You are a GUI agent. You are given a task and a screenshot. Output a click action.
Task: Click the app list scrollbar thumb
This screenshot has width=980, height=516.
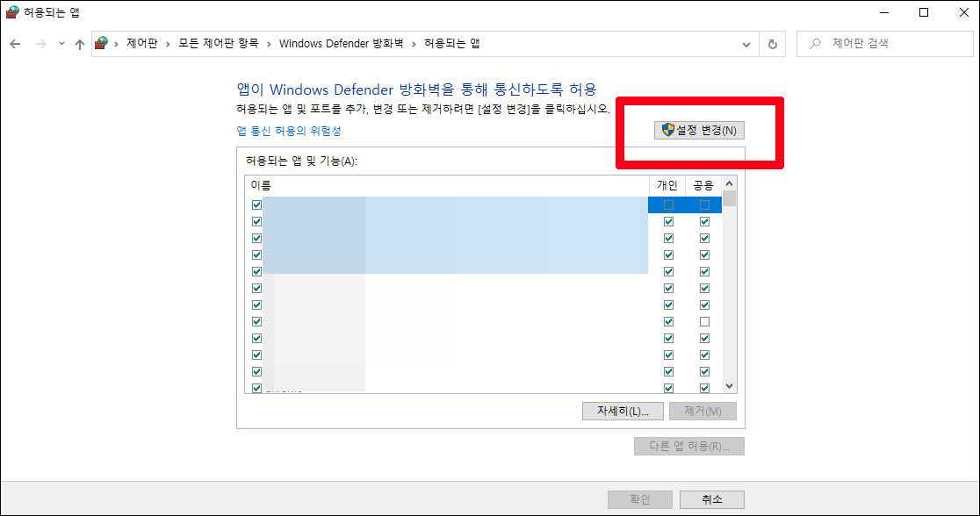(x=729, y=198)
